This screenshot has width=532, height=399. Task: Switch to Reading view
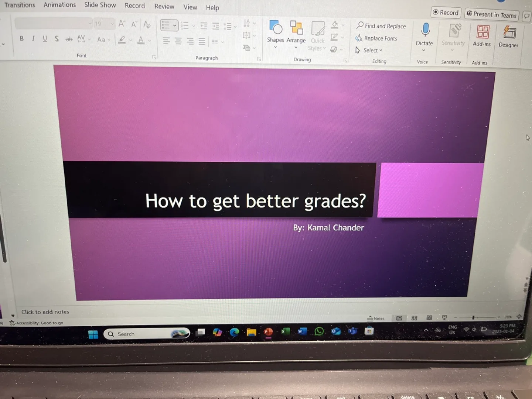tap(429, 318)
